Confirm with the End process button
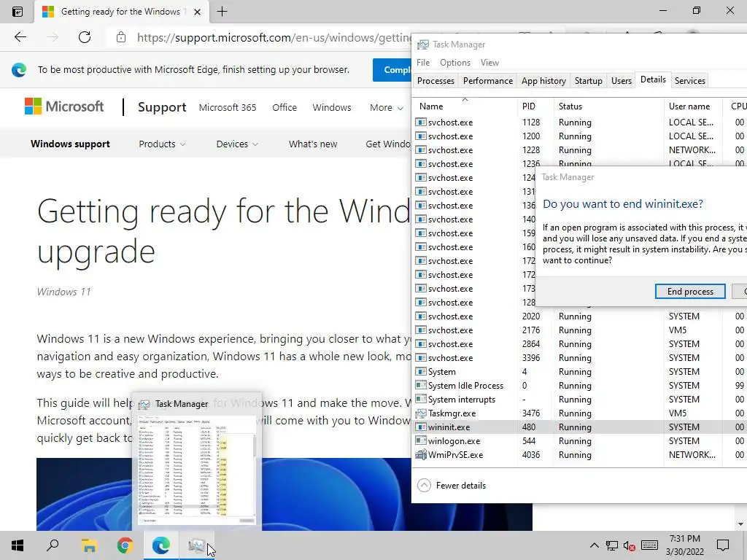The height and width of the screenshot is (560, 747). [690, 292]
